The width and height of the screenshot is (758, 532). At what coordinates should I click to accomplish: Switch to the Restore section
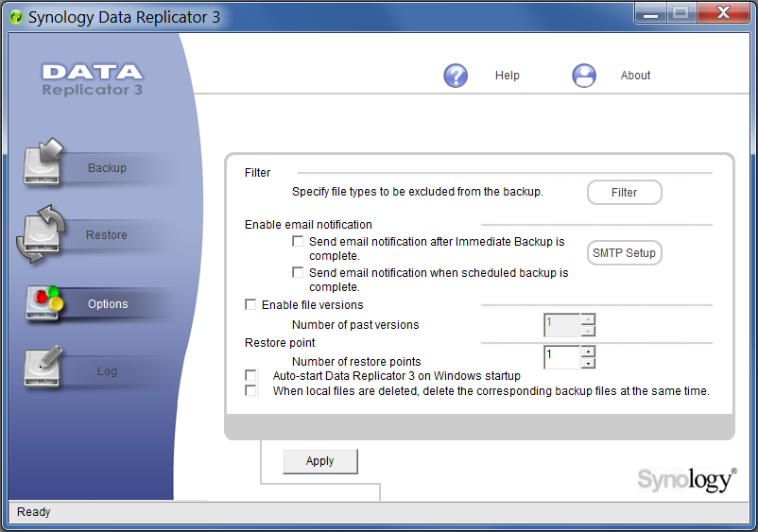tap(107, 235)
